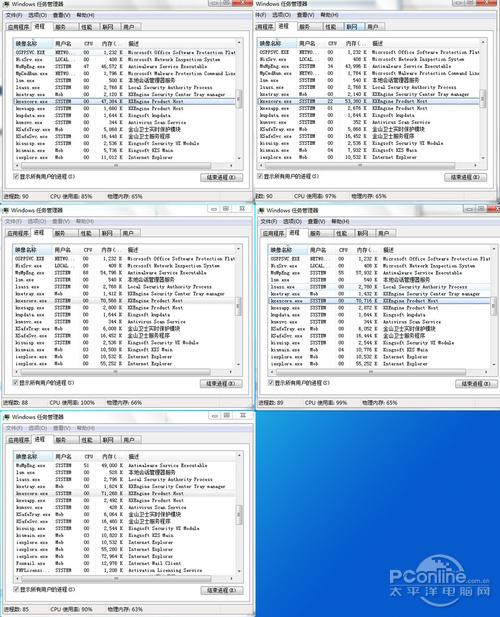Toggle 显示所有用户的进程 checkbox in CPU 90% window

(x=16, y=589)
